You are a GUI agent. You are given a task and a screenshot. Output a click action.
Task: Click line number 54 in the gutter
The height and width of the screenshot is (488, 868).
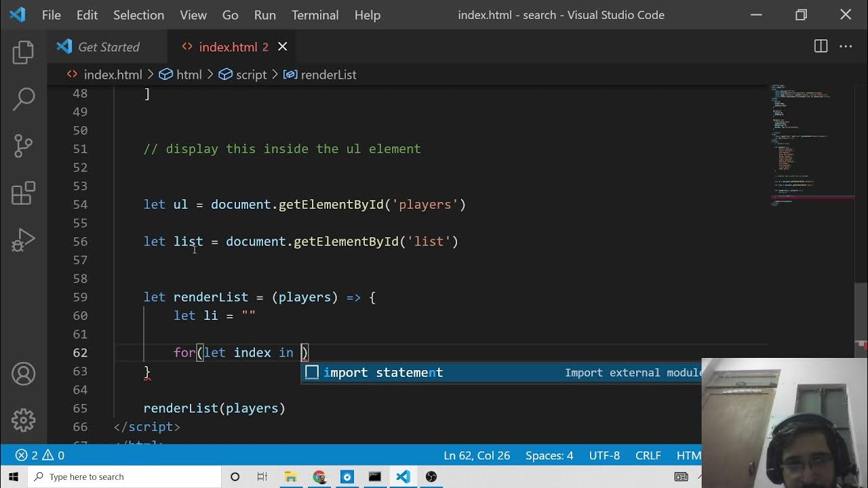click(80, 204)
